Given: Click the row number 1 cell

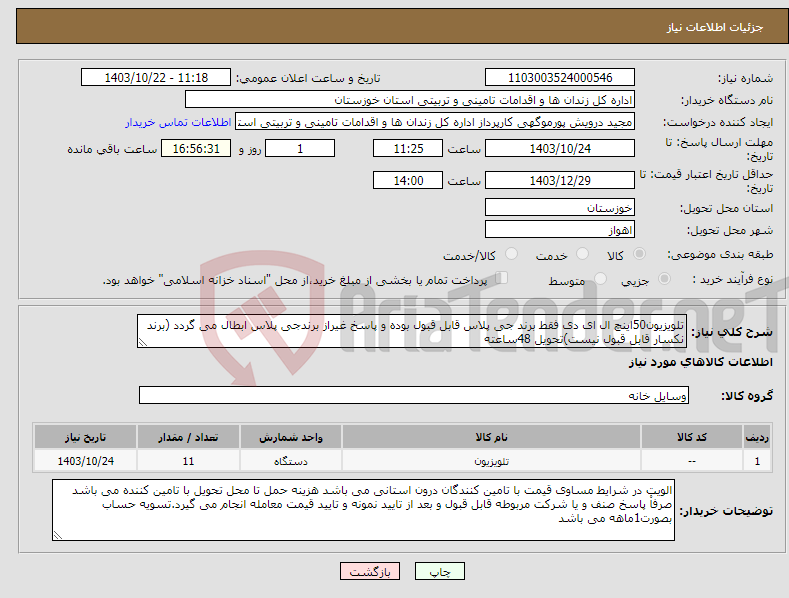Looking at the screenshot, I should pyautogui.click(x=757, y=461).
